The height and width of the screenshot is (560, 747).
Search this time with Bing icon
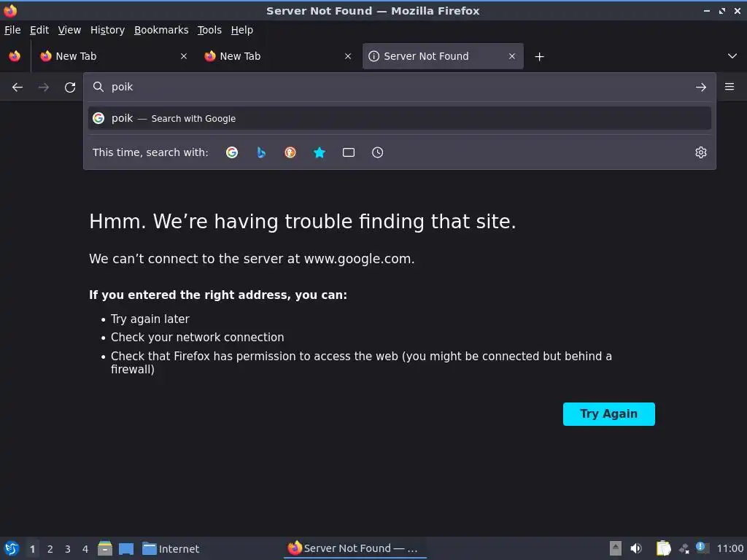[261, 152]
